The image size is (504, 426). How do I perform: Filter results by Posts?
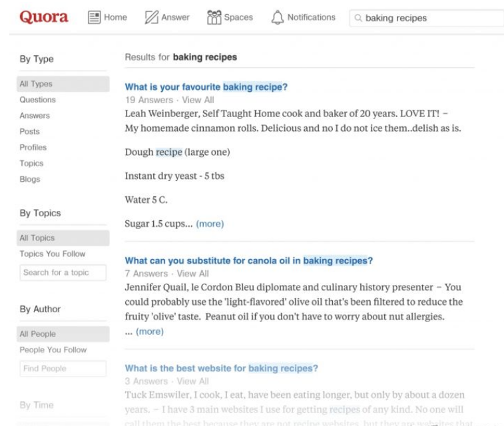pos(29,132)
